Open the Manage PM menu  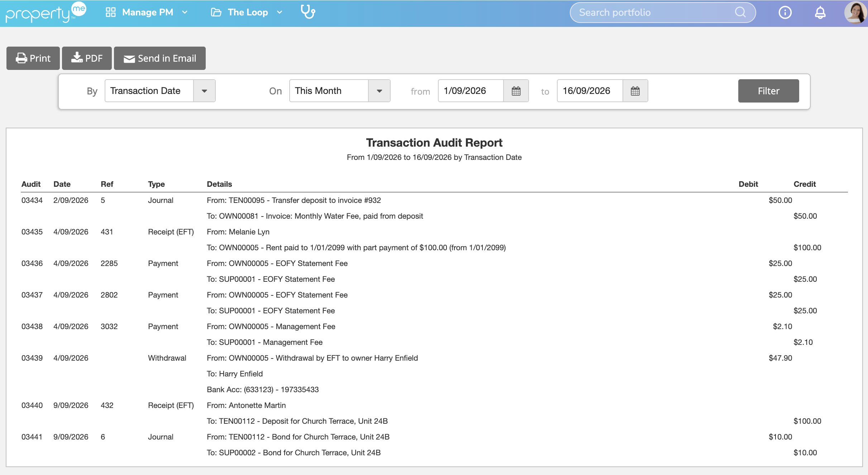(x=147, y=12)
